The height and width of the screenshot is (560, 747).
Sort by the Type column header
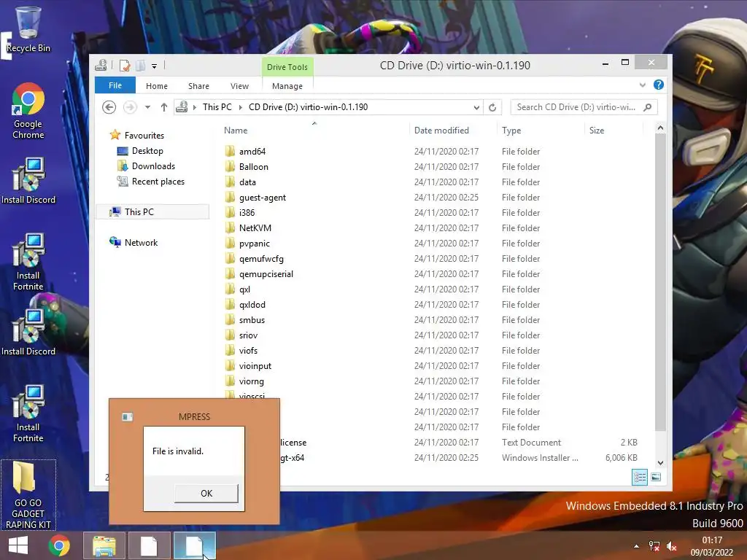pos(511,131)
